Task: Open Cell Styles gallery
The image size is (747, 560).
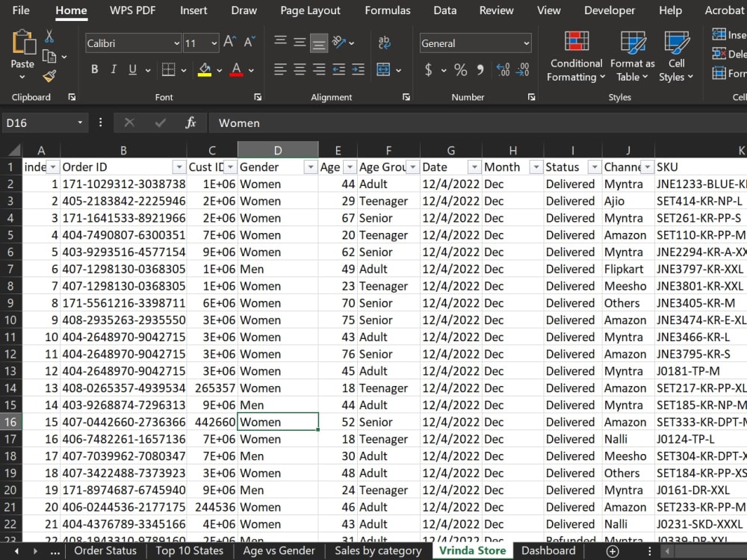Action: click(x=676, y=56)
